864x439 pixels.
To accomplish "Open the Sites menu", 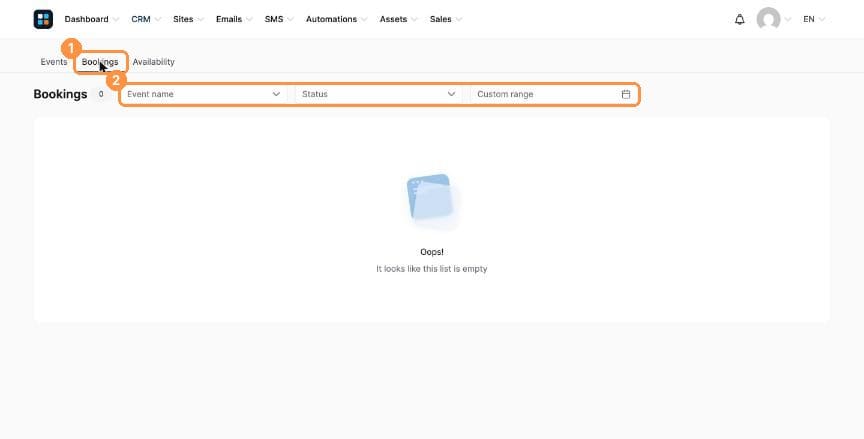I will tap(188, 19).
